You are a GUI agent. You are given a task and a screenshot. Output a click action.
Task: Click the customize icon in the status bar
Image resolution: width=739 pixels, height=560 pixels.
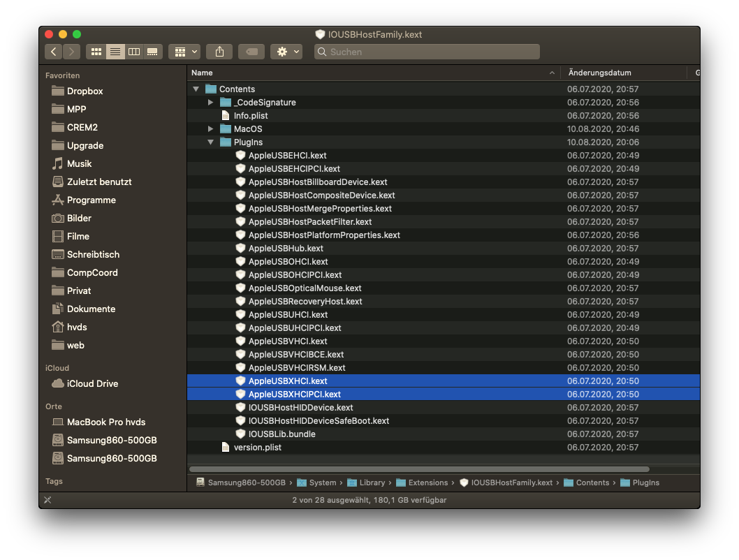pos(47,500)
